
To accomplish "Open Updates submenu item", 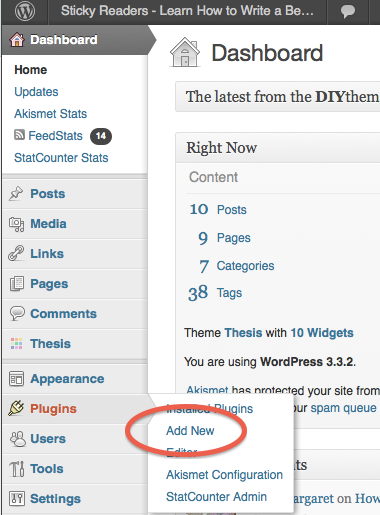I will click(x=36, y=92).
